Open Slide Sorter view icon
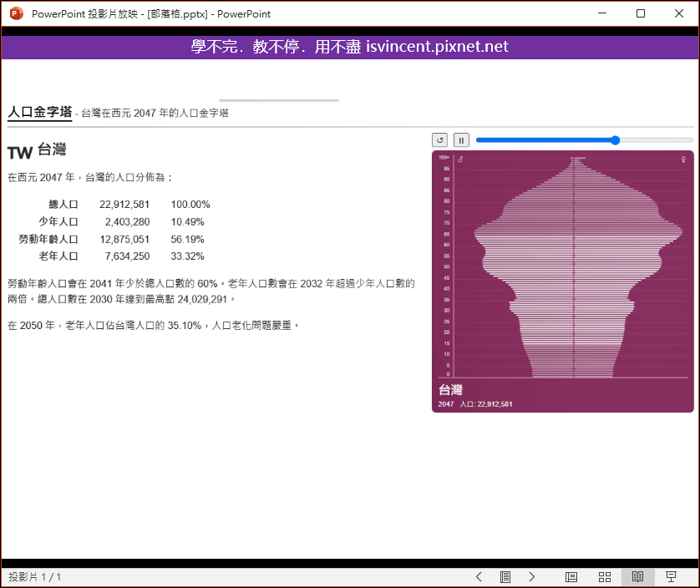Image resolution: width=700 pixels, height=588 pixels. click(x=605, y=577)
